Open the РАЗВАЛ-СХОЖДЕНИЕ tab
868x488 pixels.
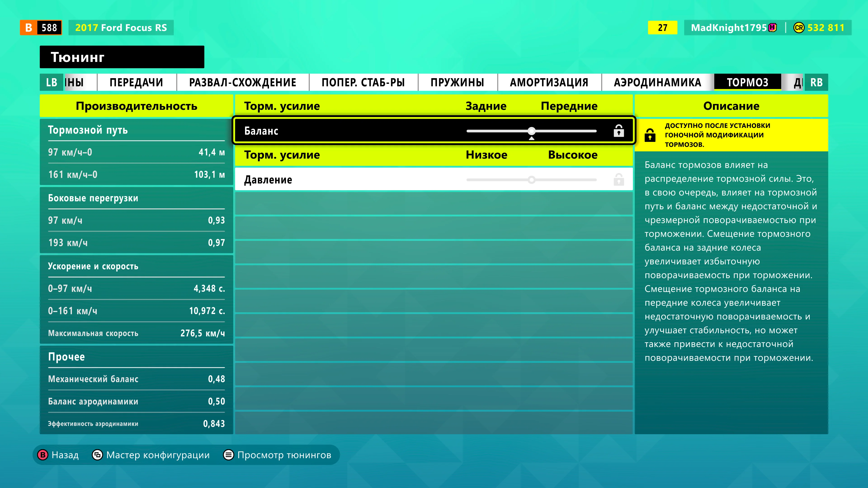pyautogui.click(x=243, y=82)
